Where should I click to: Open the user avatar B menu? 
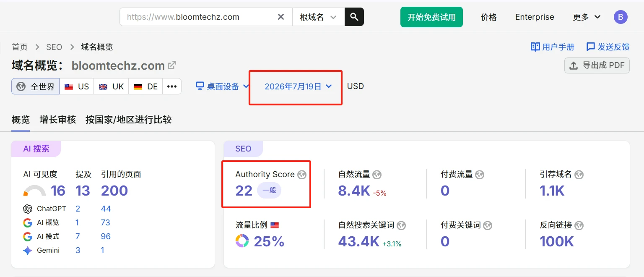(x=621, y=17)
